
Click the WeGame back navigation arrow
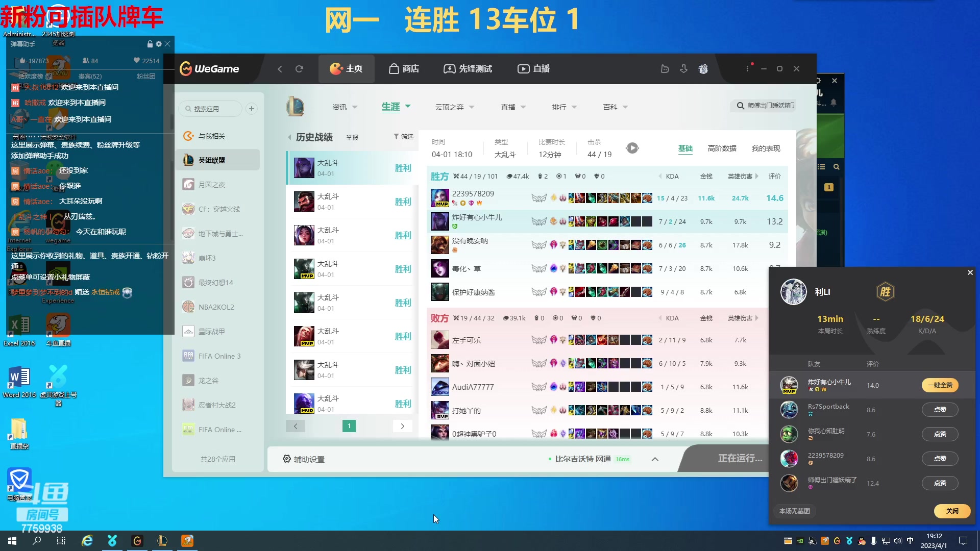[x=280, y=69]
